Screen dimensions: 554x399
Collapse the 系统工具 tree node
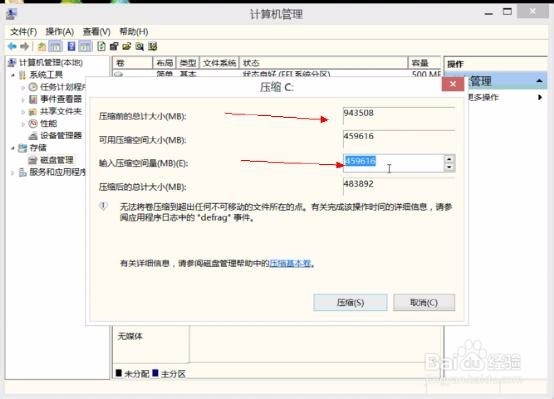13,75
